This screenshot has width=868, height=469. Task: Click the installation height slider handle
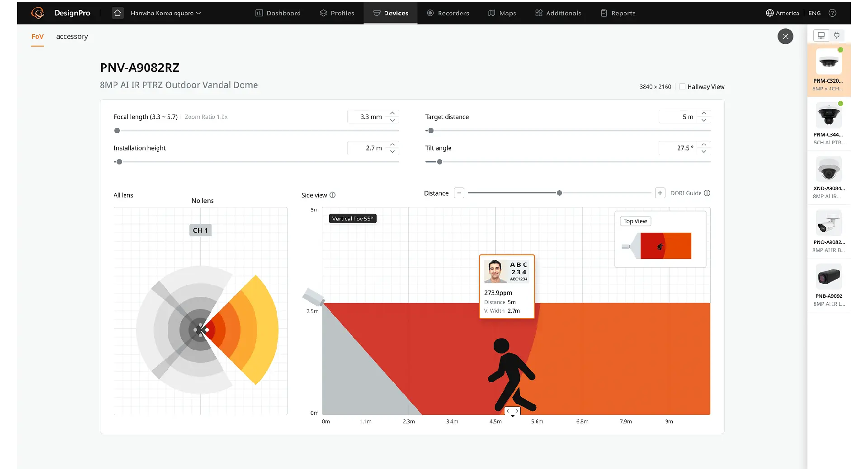pyautogui.click(x=119, y=162)
